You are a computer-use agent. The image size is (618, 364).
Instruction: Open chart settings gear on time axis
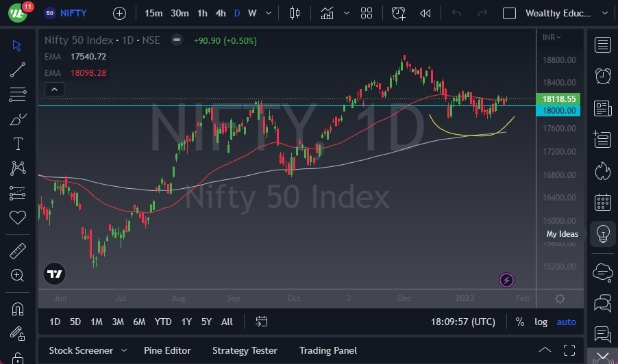click(x=560, y=299)
